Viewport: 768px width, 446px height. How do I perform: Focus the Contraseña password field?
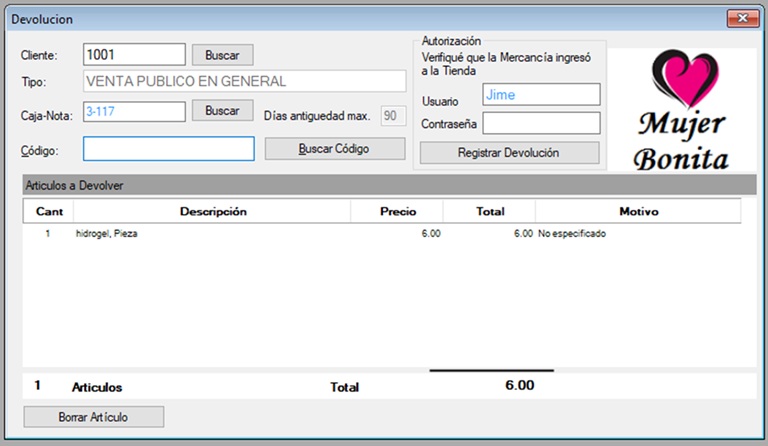click(x=540, y=123)
